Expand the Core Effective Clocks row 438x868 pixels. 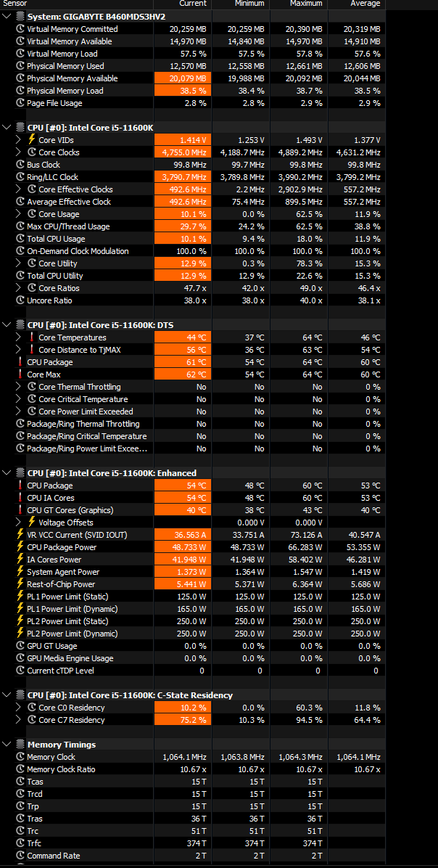[x=19, y=189]
